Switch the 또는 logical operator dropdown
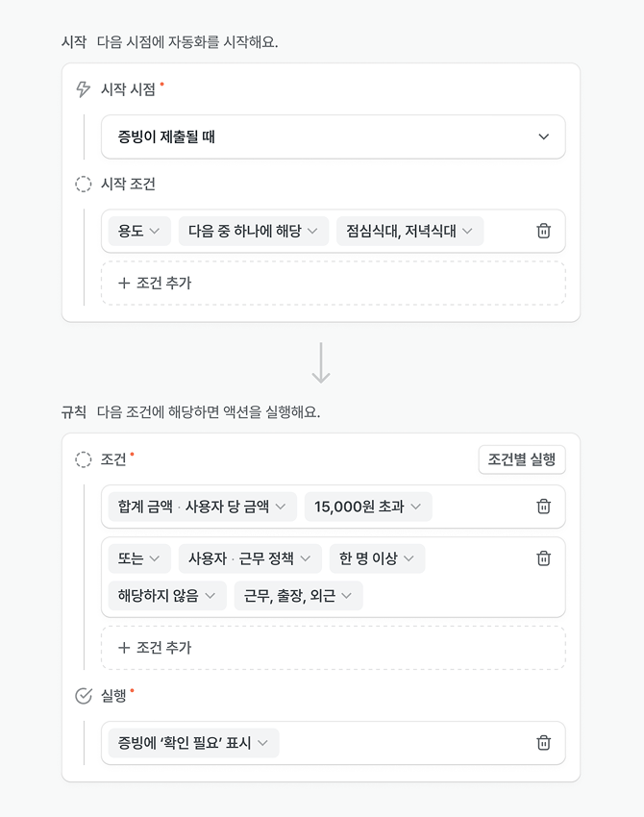Screen dimensions: 644x817 coord(139,558)
